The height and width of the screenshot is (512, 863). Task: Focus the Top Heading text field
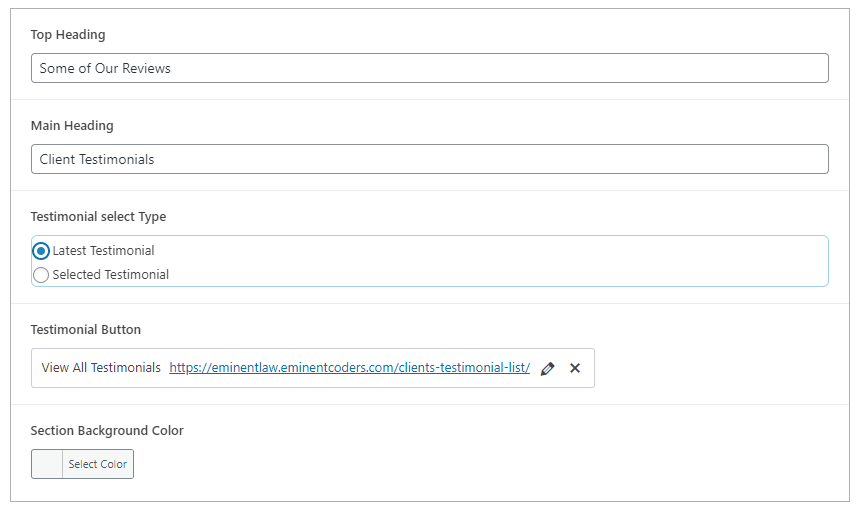pos(430,68)
